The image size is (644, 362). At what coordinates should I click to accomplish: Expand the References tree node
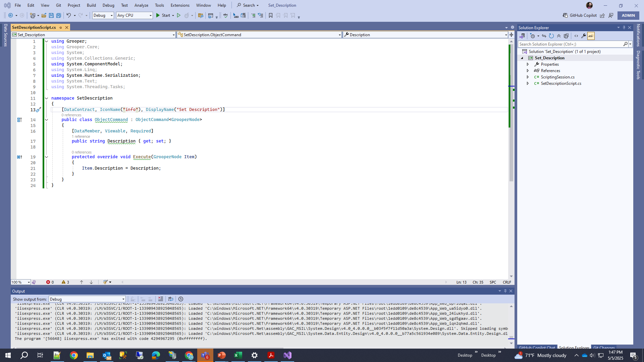click(x=528, y=71)
